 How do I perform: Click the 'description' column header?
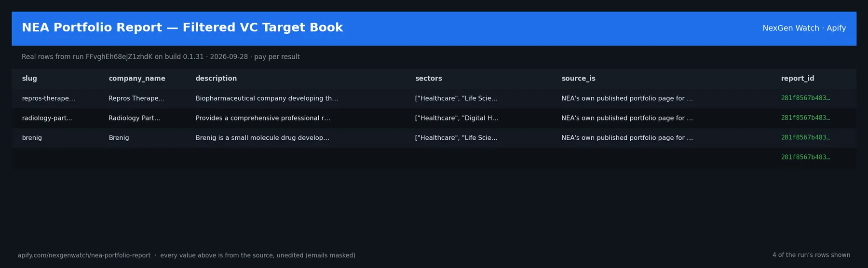click(216, 79)
